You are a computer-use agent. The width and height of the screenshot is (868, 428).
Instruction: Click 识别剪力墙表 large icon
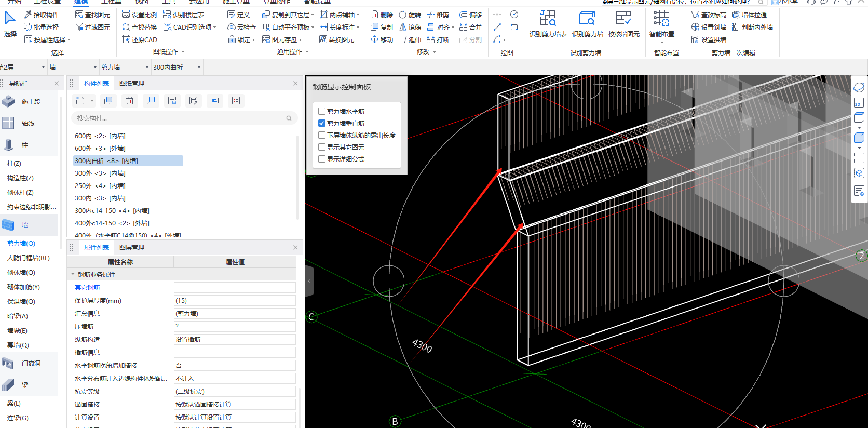point(548,24)
